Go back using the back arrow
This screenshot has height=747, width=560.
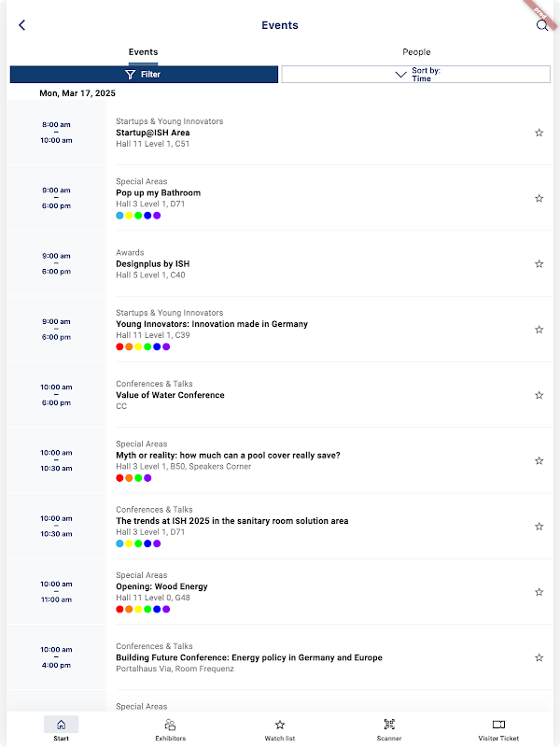[x=22, y=25]
